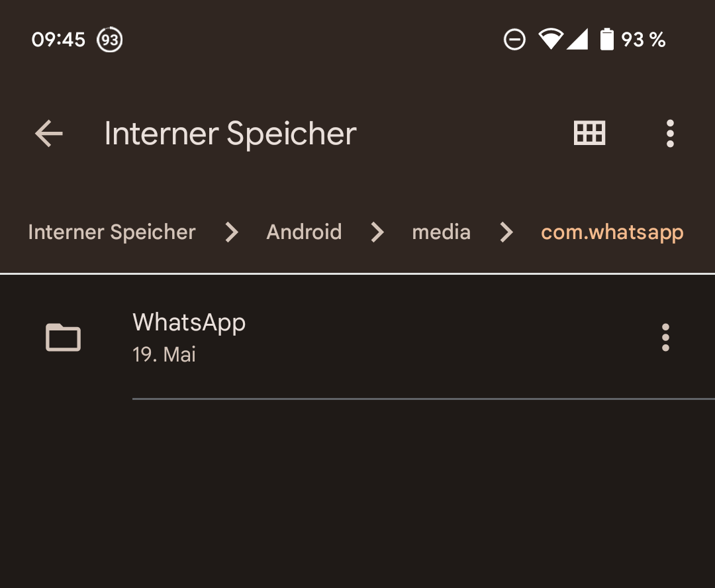Click chevron before com.whatsapp breadcrumb

(506, 232)
